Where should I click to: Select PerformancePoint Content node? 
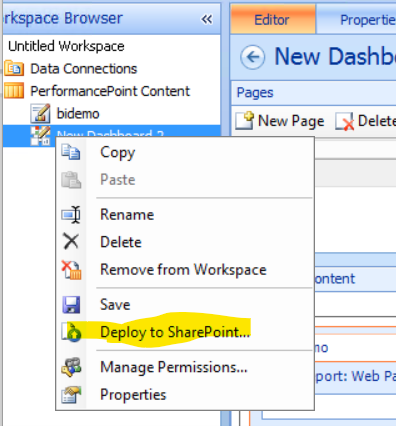pos(110,91)
